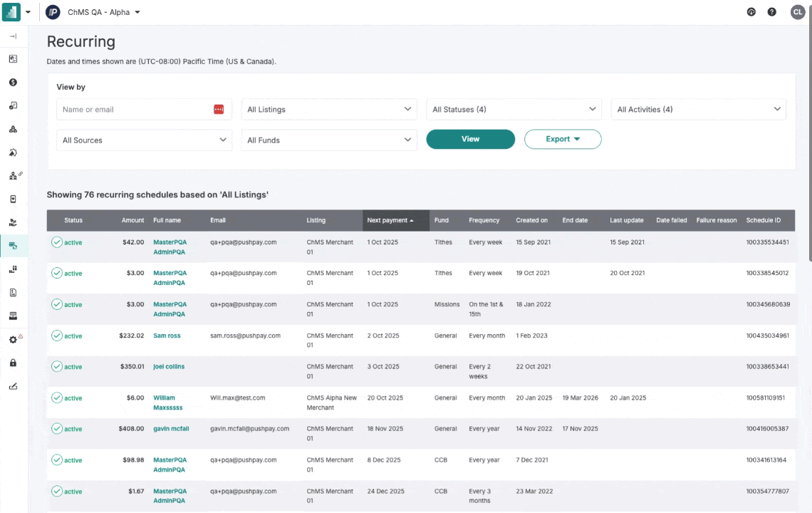
Task: Click the headset support icon in the top bar
Action: click(751, 11)
